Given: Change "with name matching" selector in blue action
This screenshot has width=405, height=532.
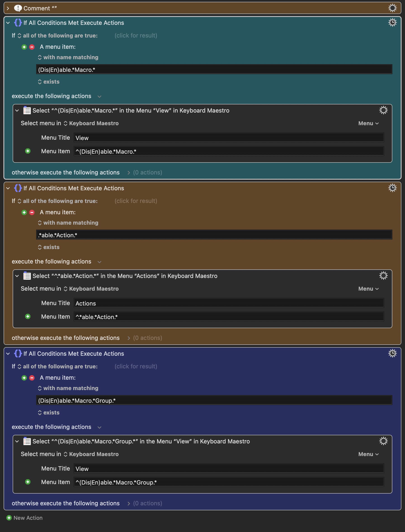Looking at the screenshot, I should point(68,388).
